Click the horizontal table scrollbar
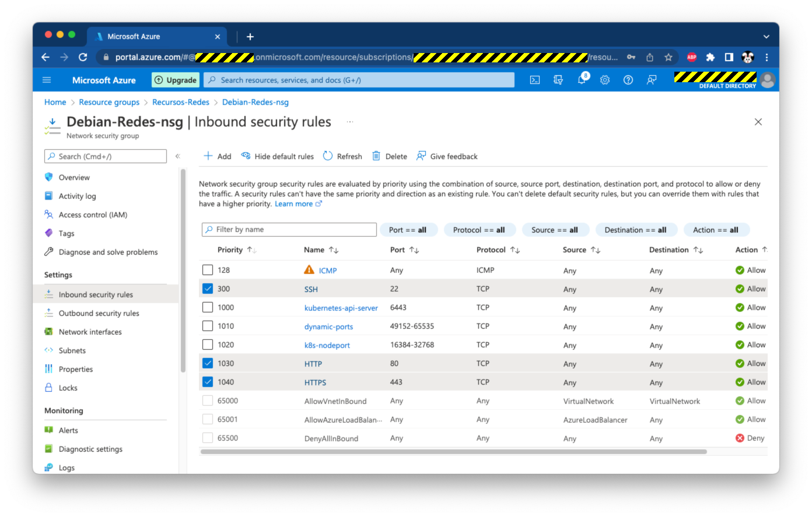Image resolution: width=812 pixels, height=517 pixels. click(453, 452)
